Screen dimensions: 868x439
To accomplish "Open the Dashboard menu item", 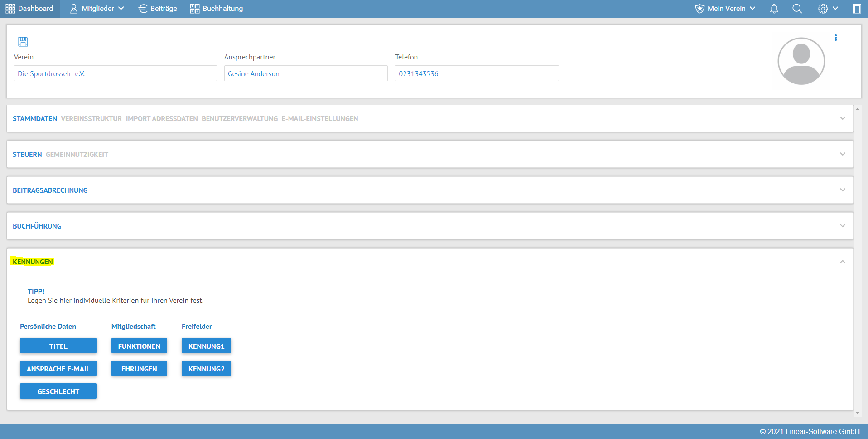I will point(29,9).
